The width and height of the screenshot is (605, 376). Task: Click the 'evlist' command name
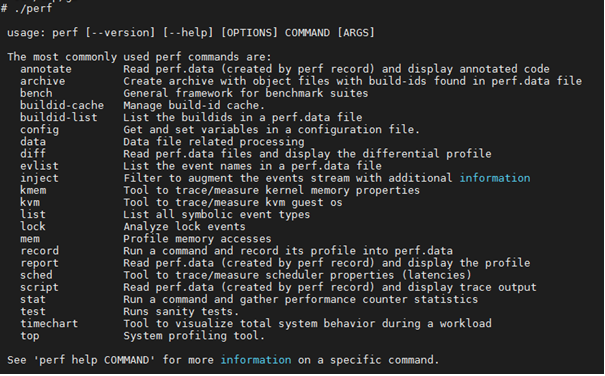pyautogui.click(x=39, y=166)
